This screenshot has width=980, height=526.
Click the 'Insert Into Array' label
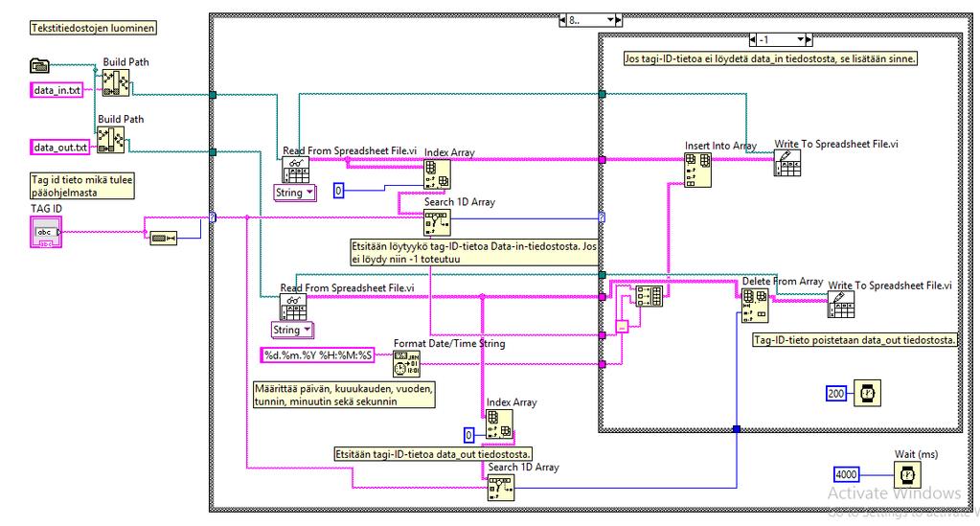coord(720,145)
